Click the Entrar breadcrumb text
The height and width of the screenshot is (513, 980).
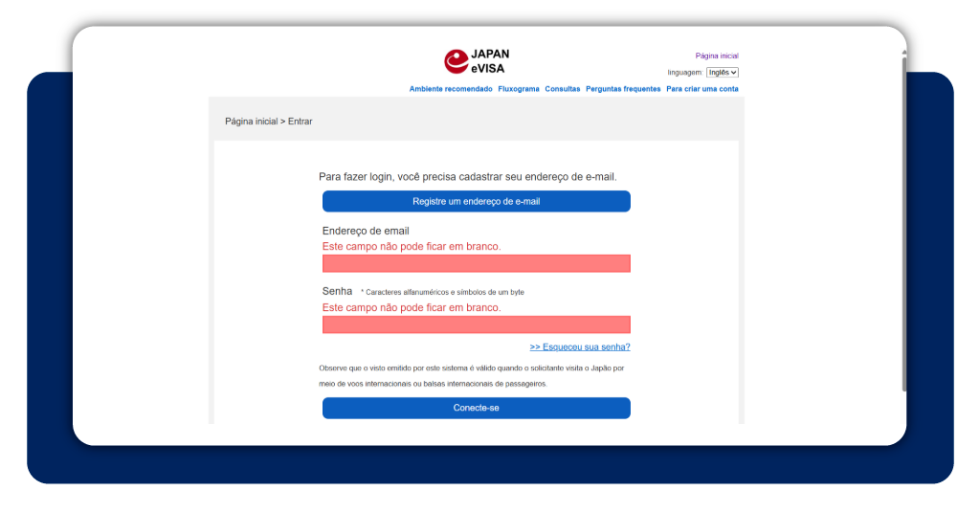[x=300, y=122]
